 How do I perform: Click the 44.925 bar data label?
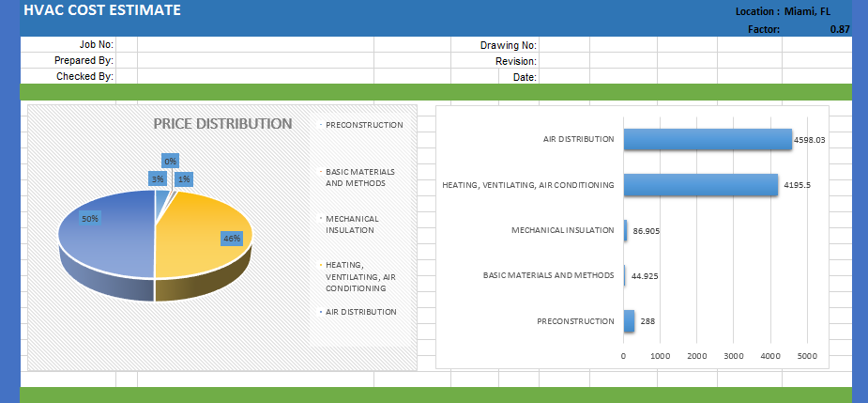(x=645, y=276)
